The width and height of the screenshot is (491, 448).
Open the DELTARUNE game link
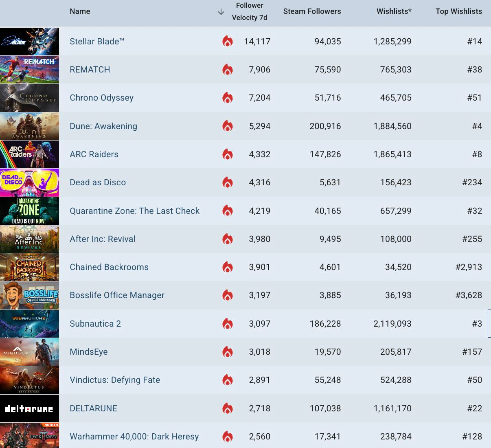point(94,408)
